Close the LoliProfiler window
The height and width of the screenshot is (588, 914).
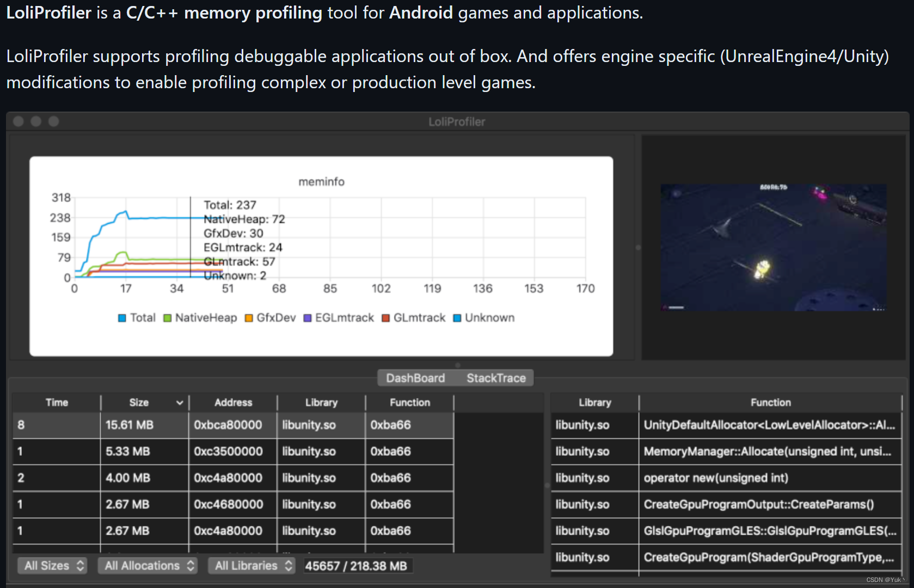(x=19, y=121)
